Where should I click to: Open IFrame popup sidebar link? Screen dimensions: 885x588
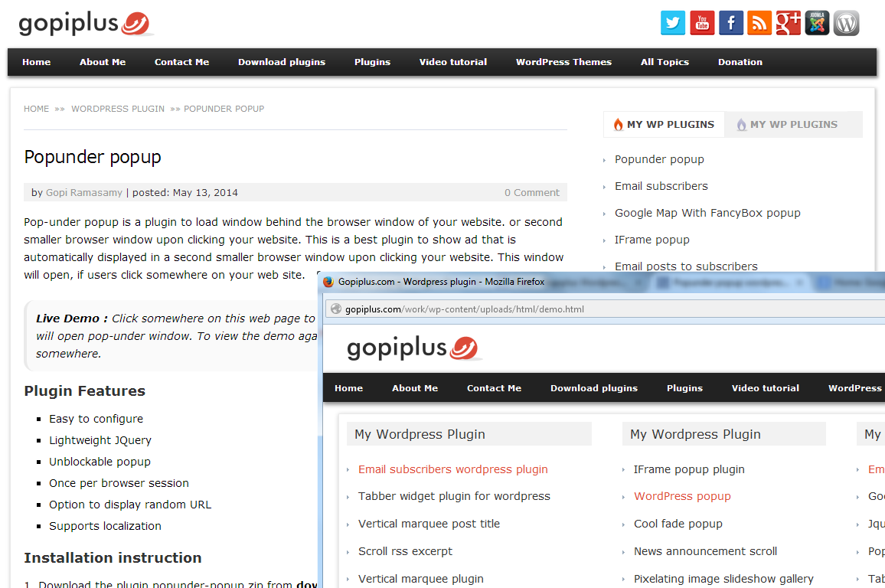coord(652,240)
